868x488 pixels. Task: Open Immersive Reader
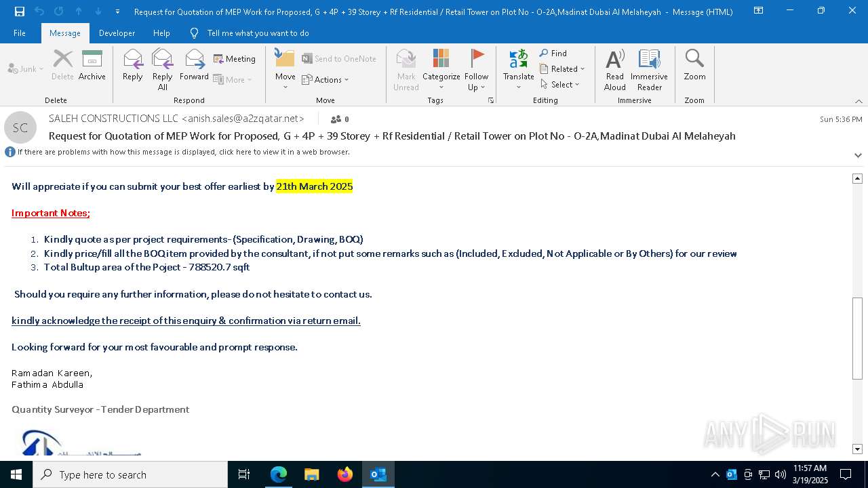(650, 70)
